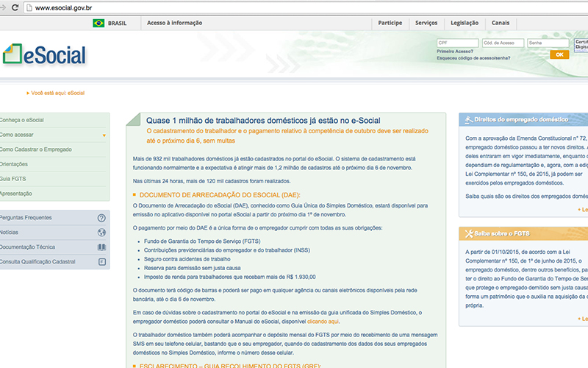This screenshot has width=588, height=368.
Task: Click the Consulta Qualificação Cadastral form icon
Action: [102, 262]
